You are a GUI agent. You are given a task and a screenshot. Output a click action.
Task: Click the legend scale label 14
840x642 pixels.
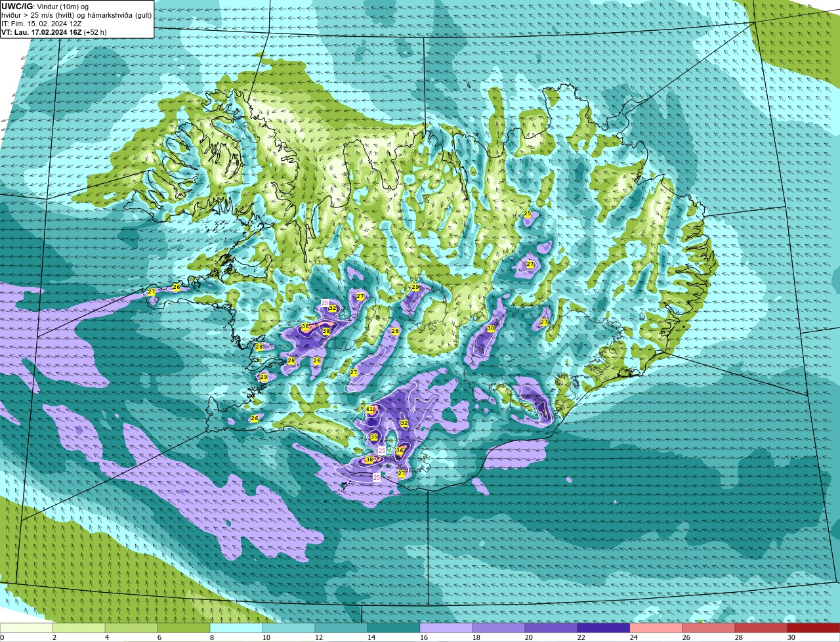tap(371, 637)
